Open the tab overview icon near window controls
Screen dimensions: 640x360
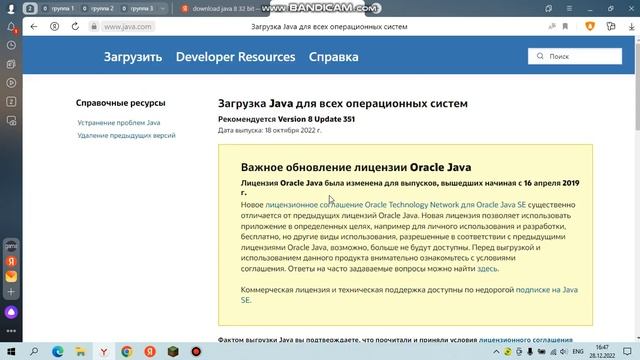[549, 8]
